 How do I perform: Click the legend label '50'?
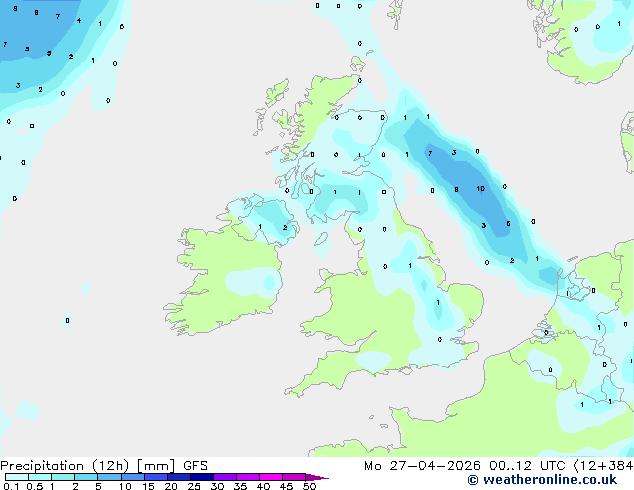[309, 486]
